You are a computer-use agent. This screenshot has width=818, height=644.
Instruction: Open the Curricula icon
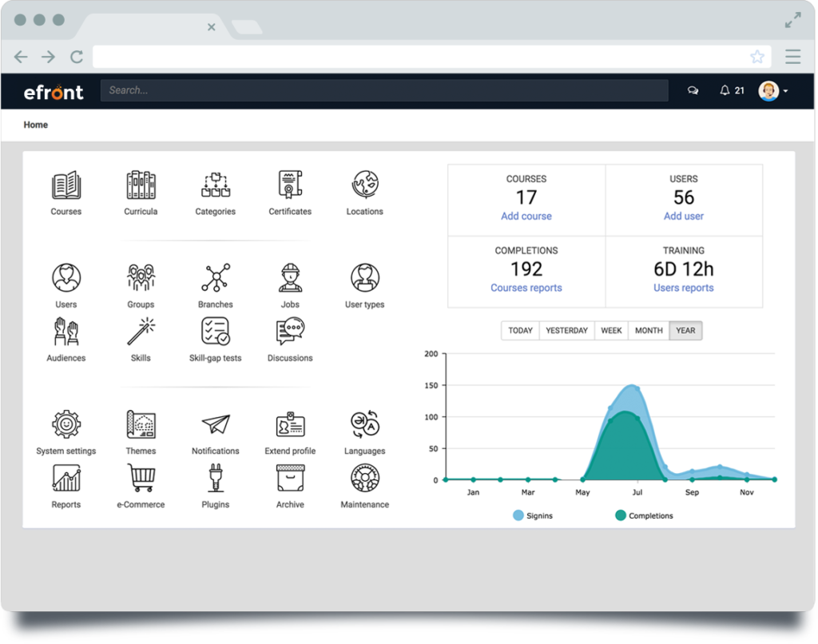[x=141, y=185]
